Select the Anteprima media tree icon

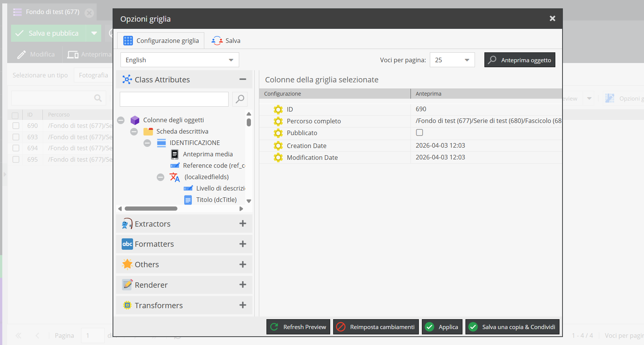[x=175, y=154]
